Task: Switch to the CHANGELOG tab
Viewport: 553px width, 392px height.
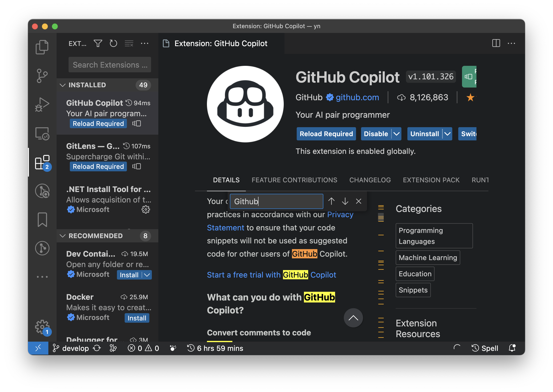Action: point(370,180)
